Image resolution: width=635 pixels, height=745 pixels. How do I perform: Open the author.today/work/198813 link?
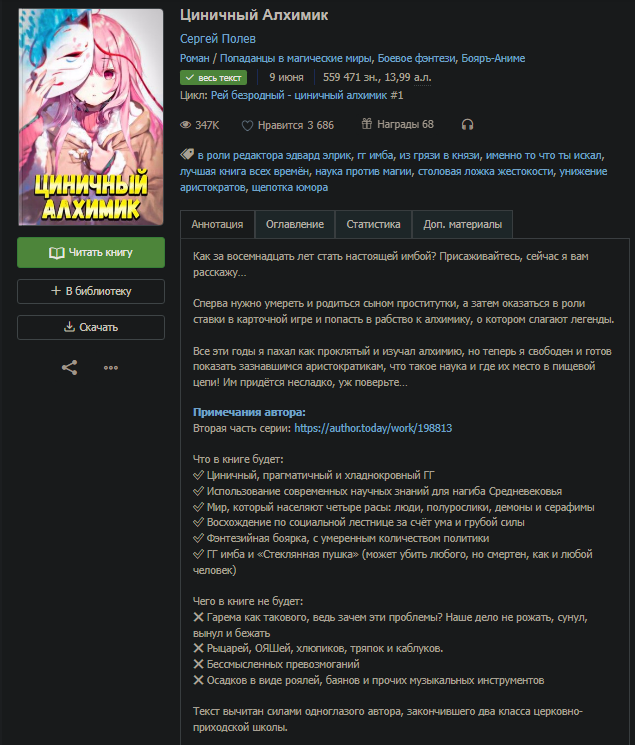(373, 428)
